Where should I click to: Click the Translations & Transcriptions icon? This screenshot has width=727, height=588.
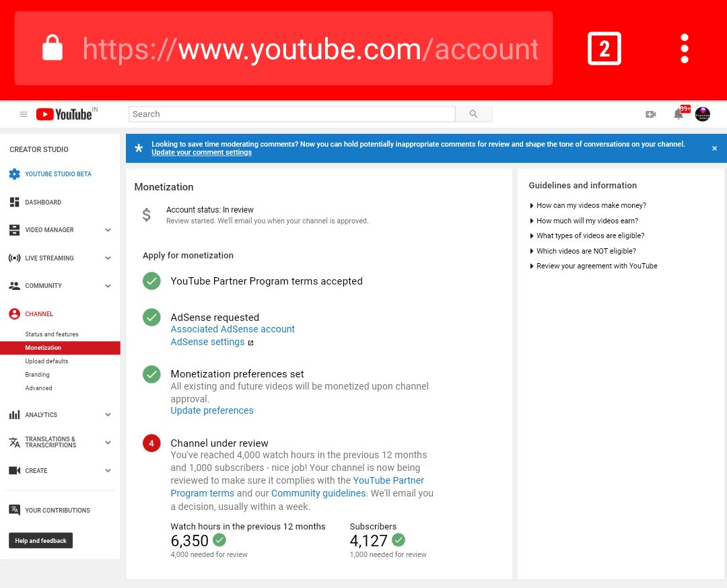[x=14, y=442]
